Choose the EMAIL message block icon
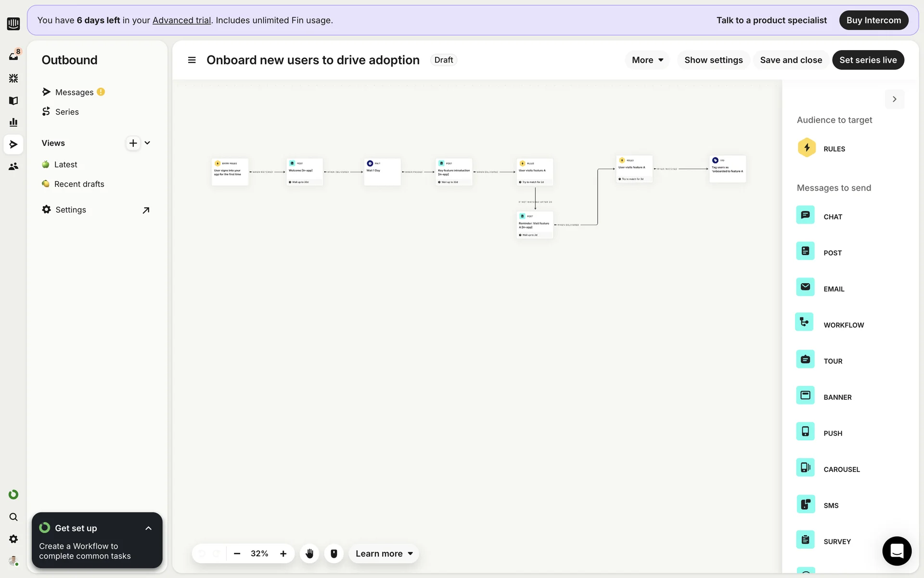 pos(805,288)
